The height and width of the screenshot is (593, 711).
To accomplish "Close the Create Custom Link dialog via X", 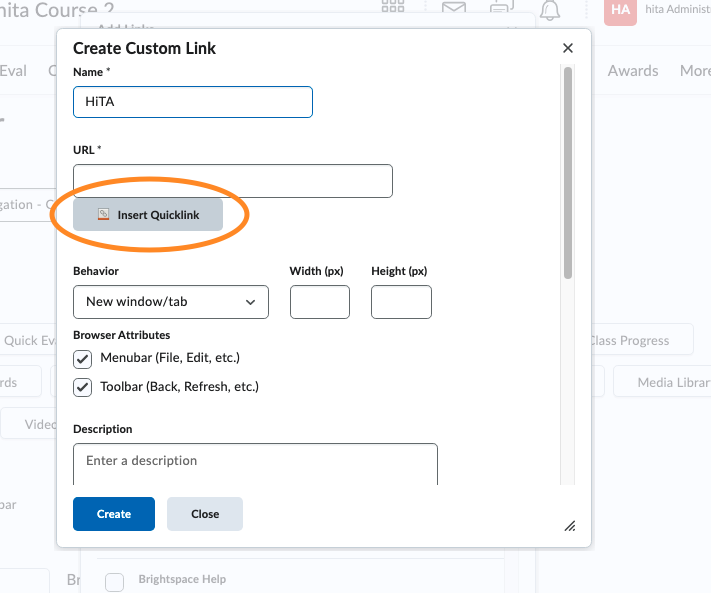I will [568, 48].
